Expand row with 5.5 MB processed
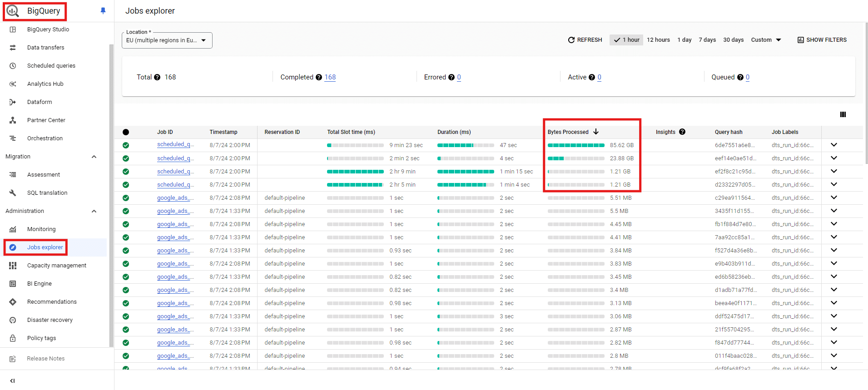This screenshot has width=868, height=390. (834, 211)
